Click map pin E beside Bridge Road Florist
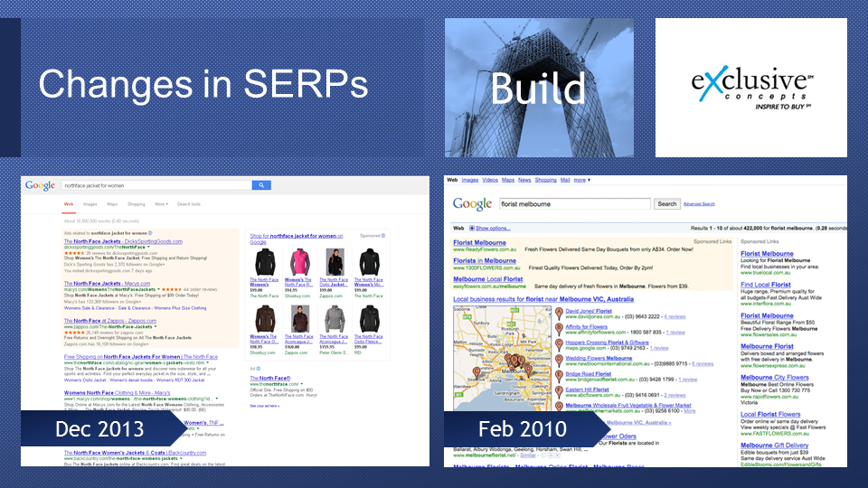The width and height of the screenshot is (868, 488). (559, 376)
